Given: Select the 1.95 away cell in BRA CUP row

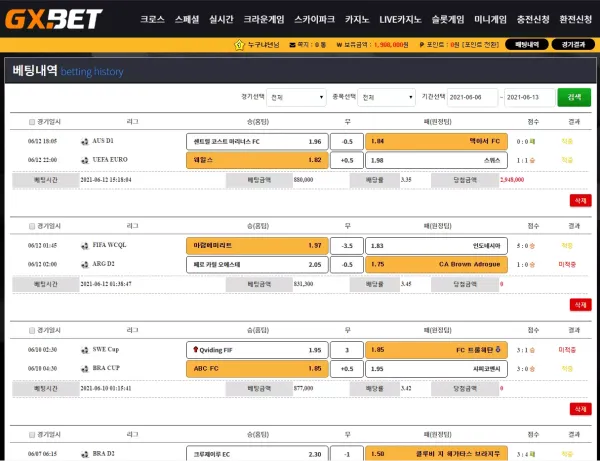Looking at the screenshot, I should (x=437, y=369).
